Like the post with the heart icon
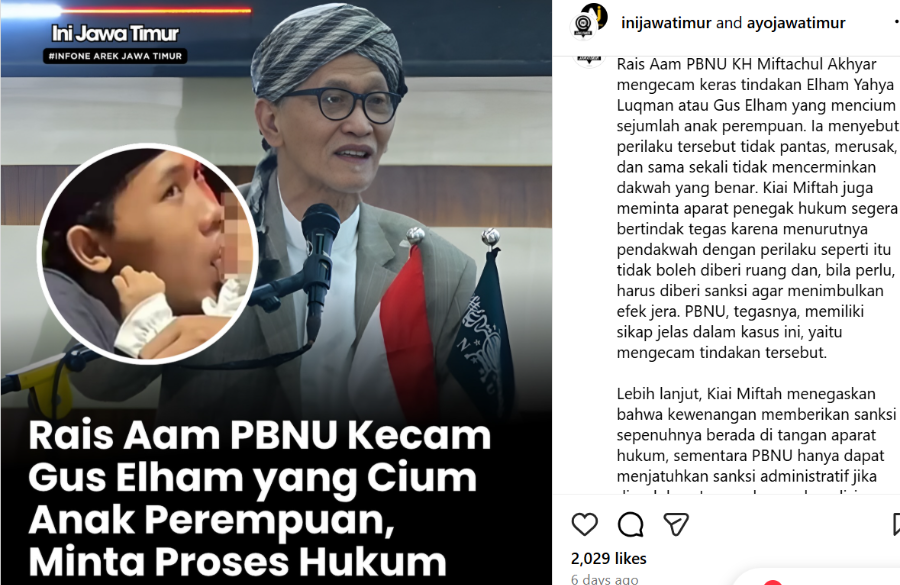This screenshot has height=585, width=900. pos(584,524)
